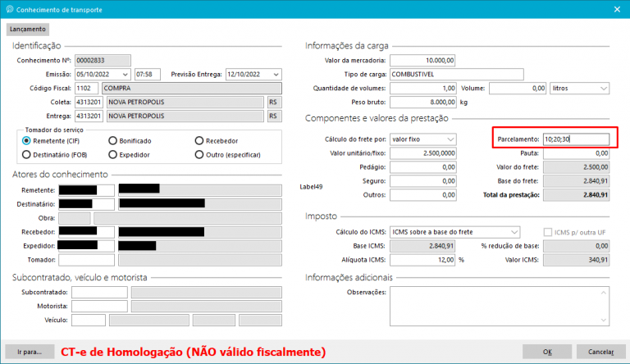Click the Label49 text
Image resolution: width=630 pixels, height=364 pixels.
click(x=311, y=187)
